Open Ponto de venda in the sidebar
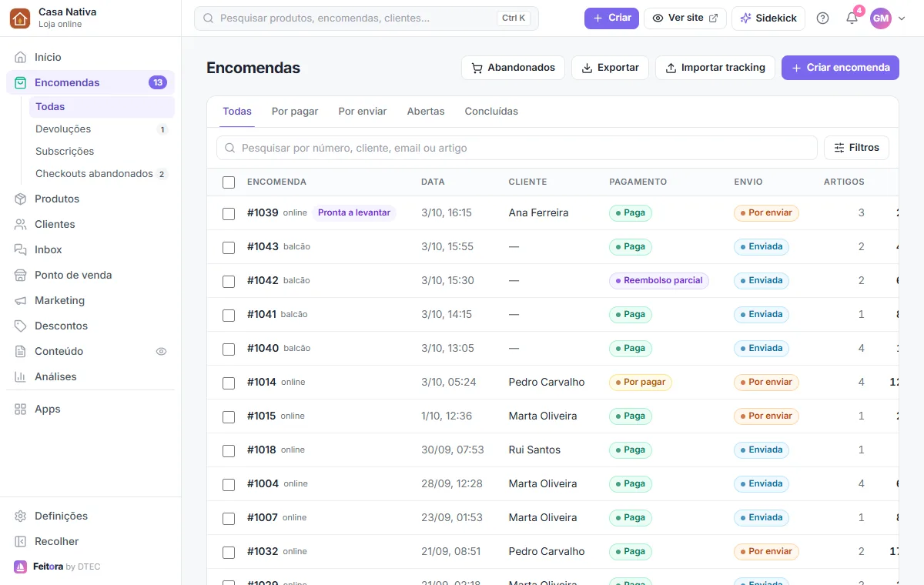This screenshot has width=924, height=585. tap(90, 275)
